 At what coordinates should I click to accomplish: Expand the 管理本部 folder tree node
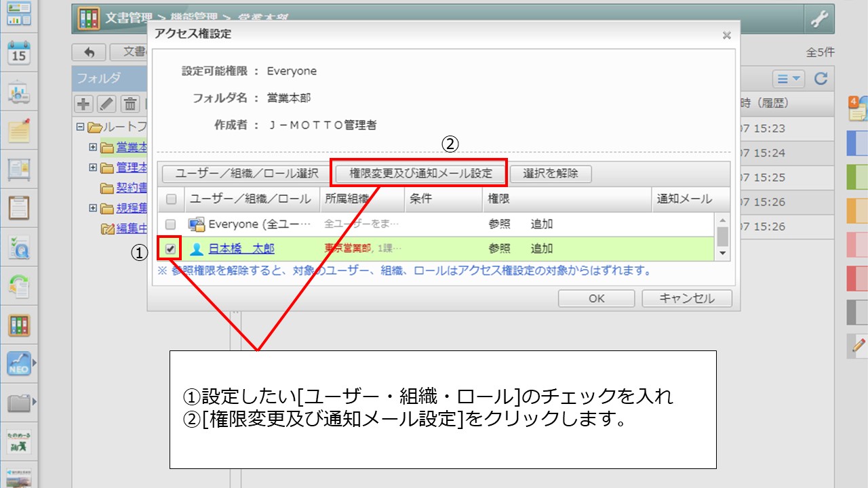93,167
